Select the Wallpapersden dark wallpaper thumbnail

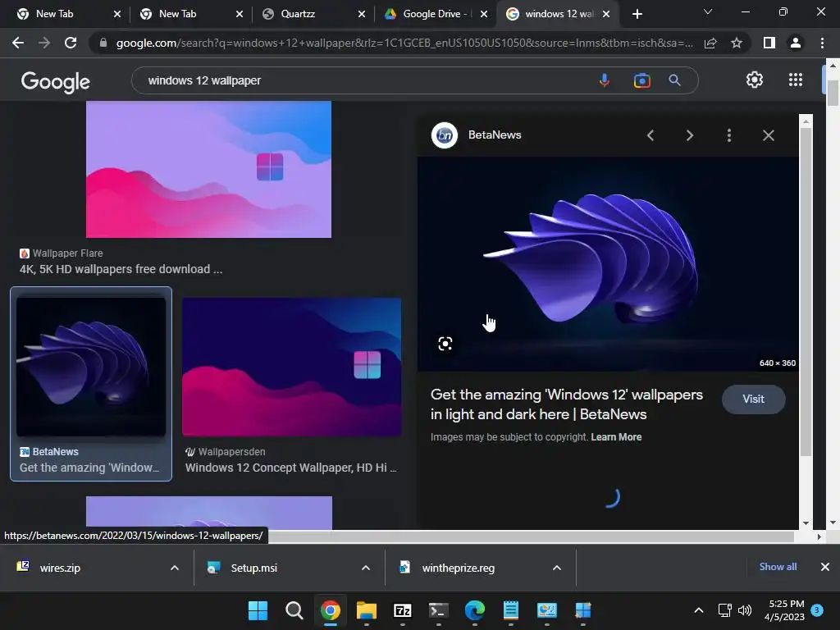tap(291, 367)
